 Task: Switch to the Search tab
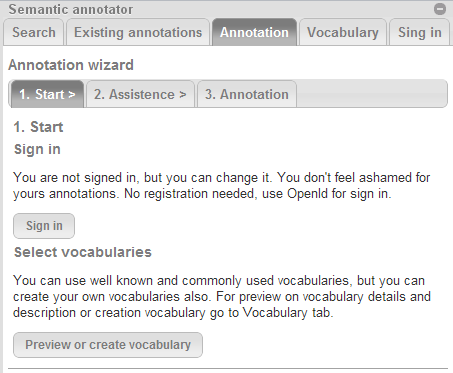pyautogui.click(x=33, y=32)
